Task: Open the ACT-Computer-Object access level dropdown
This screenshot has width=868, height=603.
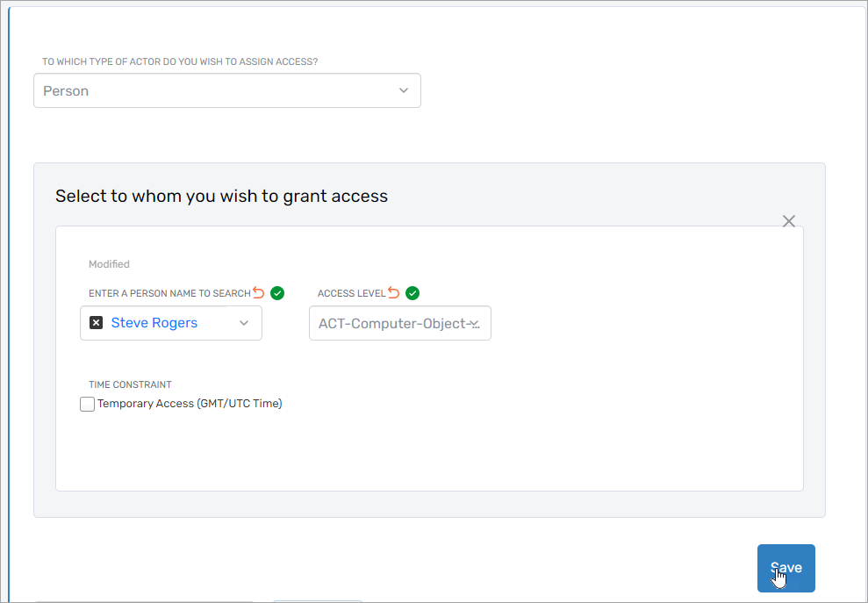Action: point(399,323)
